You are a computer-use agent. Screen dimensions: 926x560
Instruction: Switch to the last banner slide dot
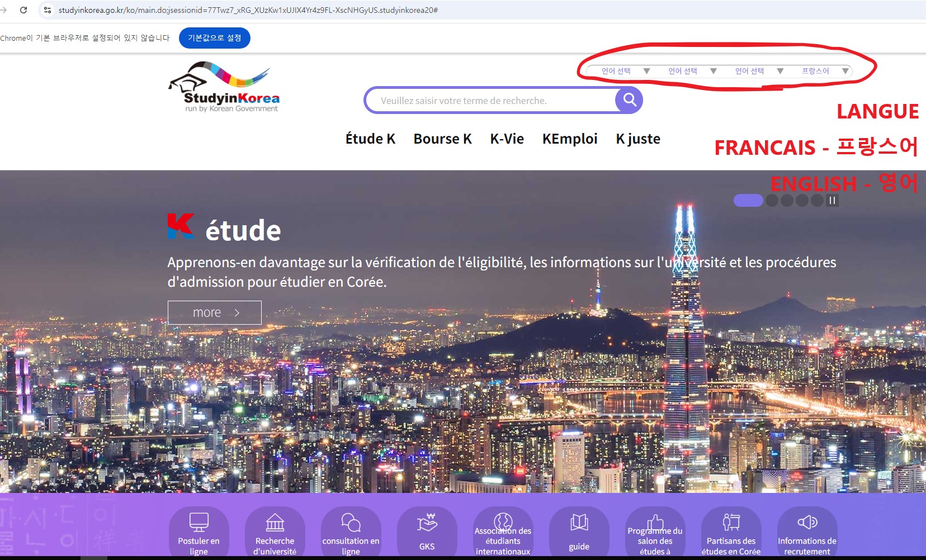817,201
